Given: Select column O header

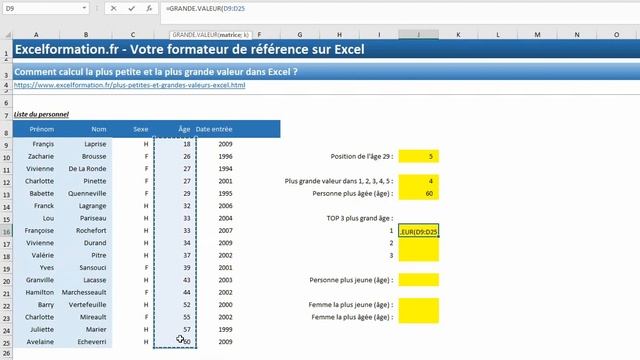Looking at the screenshot, I should point(616,35).
